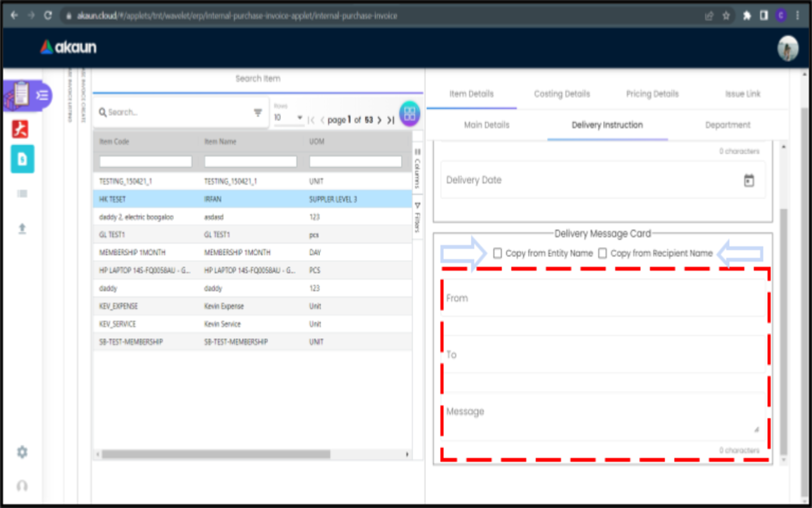Select the KEV_EXPENSE item row
Image resolution: width=812 pixels, height=508 pixels.
tap(253, 306)
